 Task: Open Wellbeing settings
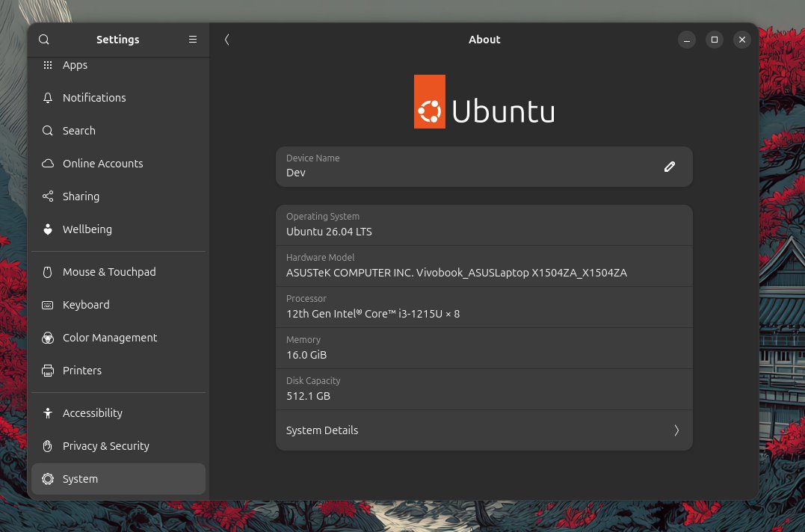[118, 229]
